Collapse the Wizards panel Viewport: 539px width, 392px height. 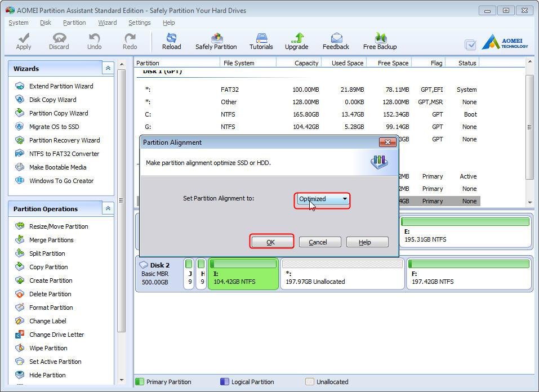(x=108, y=68)
